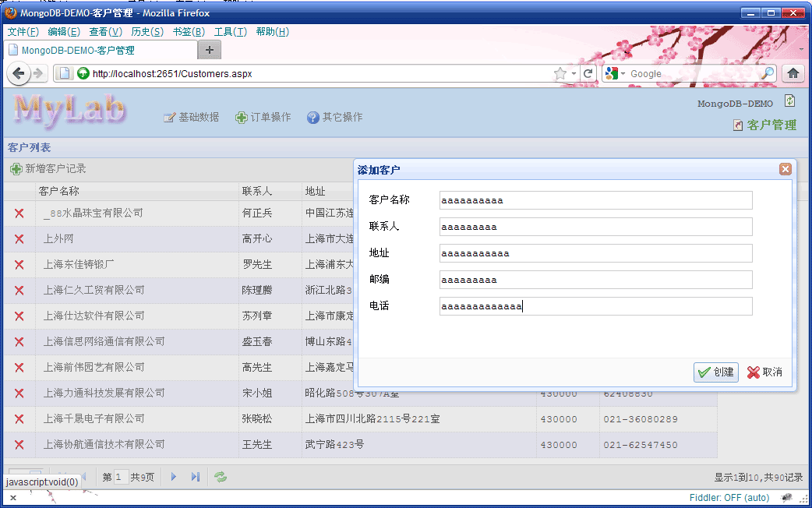Delete the 上海仁久工贸有限公司 row

click(19, 290)
